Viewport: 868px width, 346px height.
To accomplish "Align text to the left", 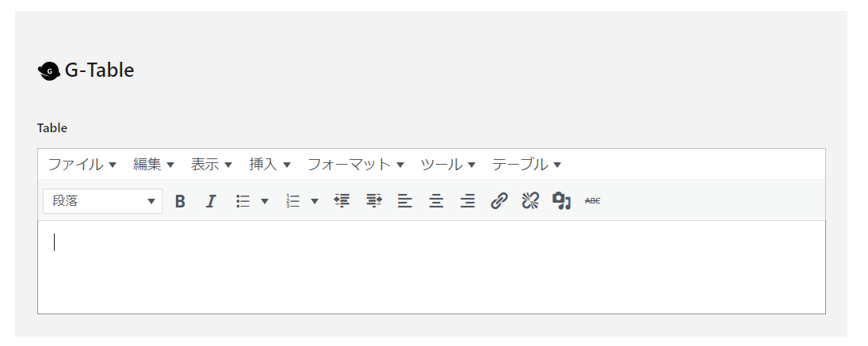I will [405, 201].
